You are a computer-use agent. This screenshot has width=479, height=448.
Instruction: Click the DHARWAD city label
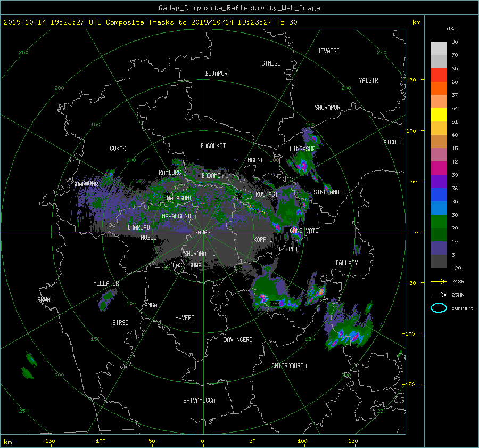[x=138, y=227]
